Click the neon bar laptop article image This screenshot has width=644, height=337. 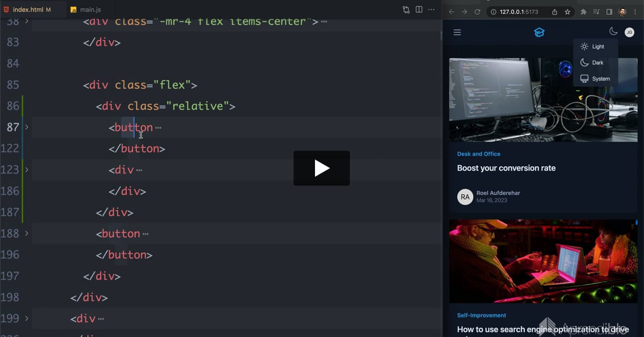[x=543, y=261]
